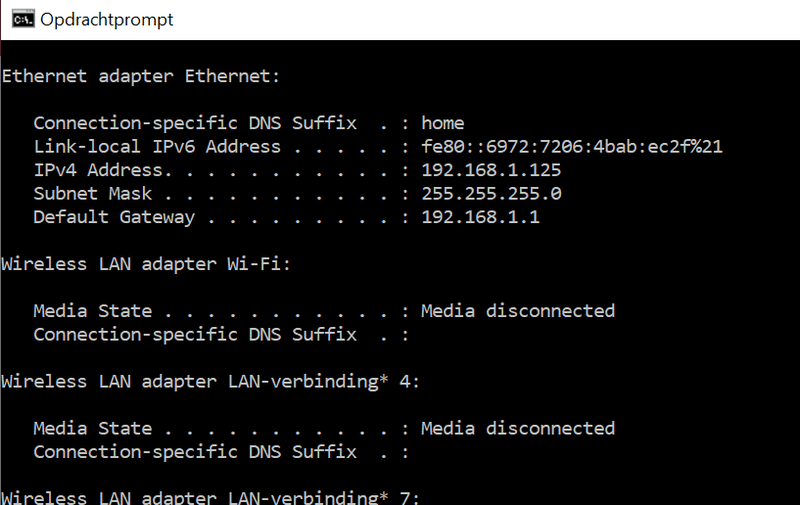Viewport: 800px width, 505px height.
Task: Click the subnet mask value 255.255.255.0
Action: 491,193
